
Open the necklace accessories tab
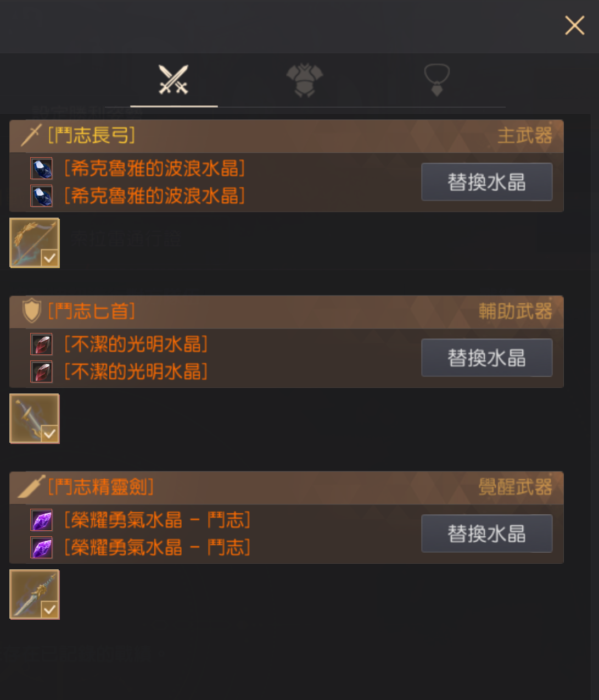436,80
